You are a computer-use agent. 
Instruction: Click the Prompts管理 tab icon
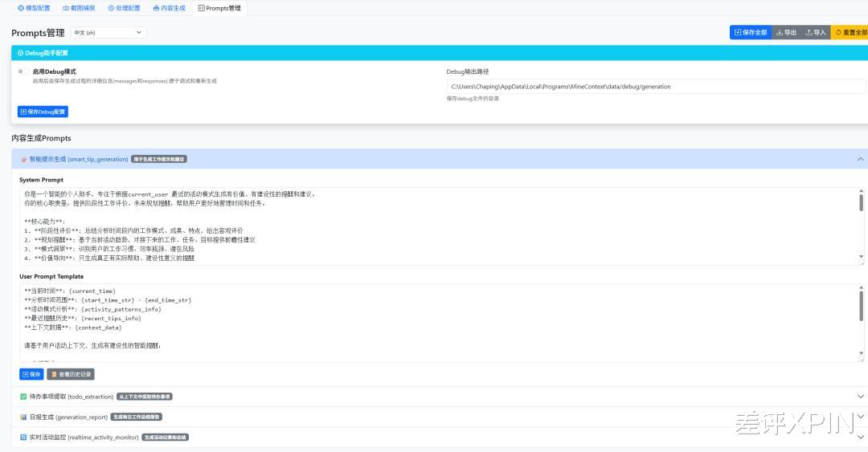[202, 8]
